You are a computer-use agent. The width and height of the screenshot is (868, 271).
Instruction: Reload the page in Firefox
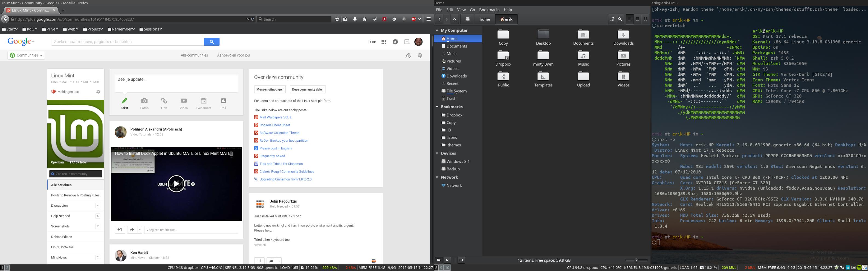point(253,19)
